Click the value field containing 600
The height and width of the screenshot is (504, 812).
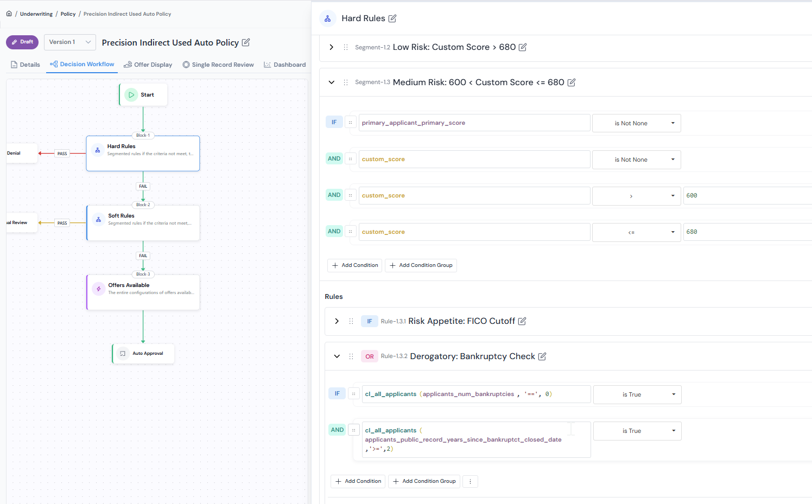[747, 196]
